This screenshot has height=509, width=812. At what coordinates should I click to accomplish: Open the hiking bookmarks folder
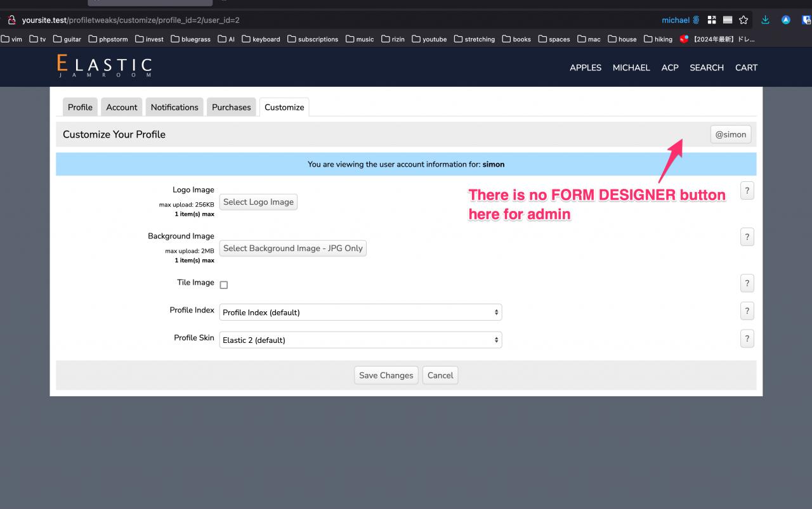(x=658, y=39)
